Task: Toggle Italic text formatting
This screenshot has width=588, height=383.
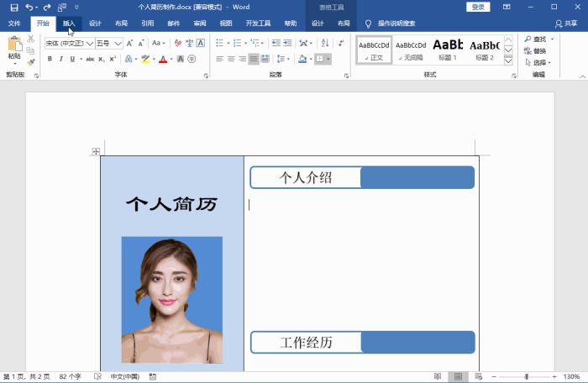Action: 61,59
